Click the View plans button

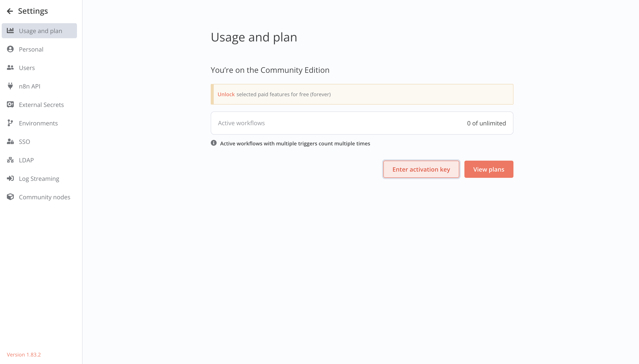488,169
